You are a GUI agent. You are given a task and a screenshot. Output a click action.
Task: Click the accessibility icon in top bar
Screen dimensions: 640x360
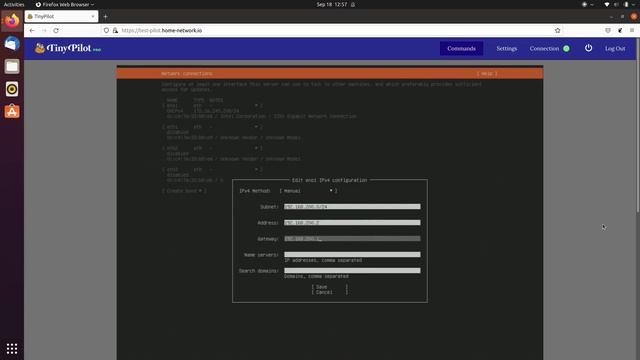tap(584, 4)
